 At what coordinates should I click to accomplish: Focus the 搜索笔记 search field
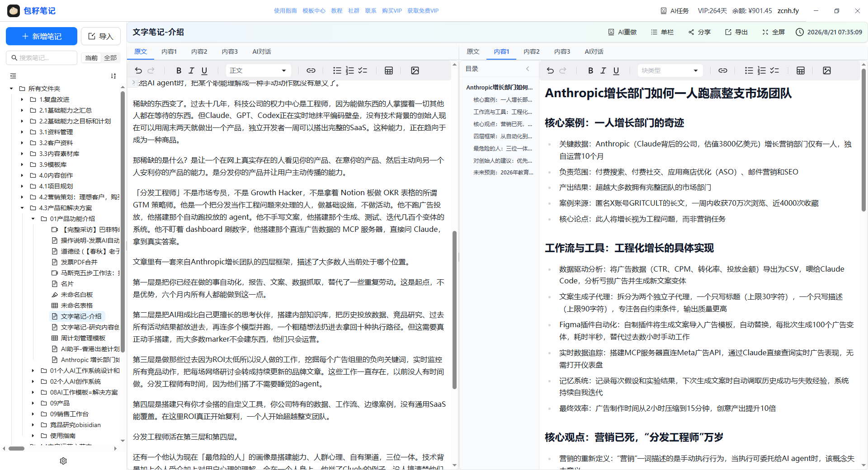click(x=42, y=58)
